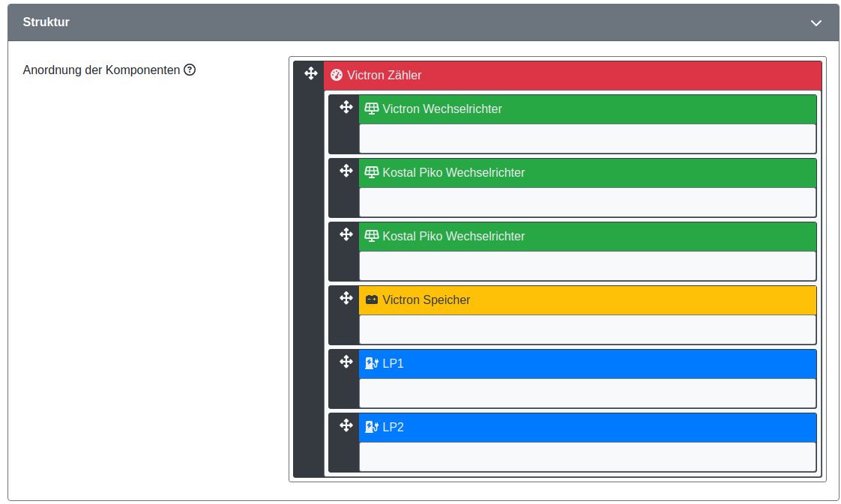Grab the move handle of Victron Zähler
Viewport: 841px width, 504px height.
pos(311,73)
